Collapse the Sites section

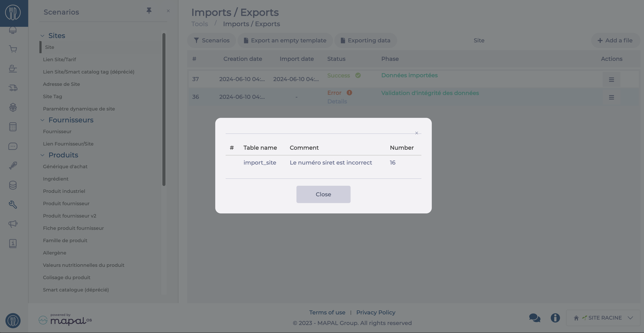pos(42,36)
